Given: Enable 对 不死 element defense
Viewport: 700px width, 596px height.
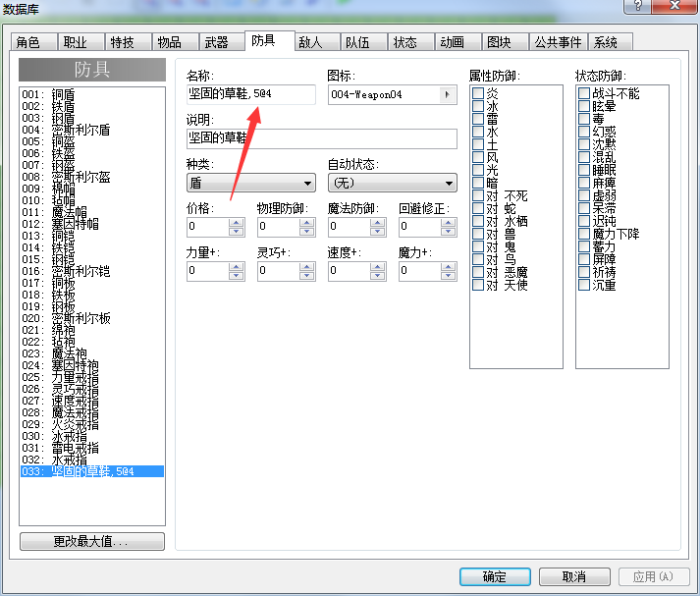Looking at the screenshot, I should (x=478, y=195).
